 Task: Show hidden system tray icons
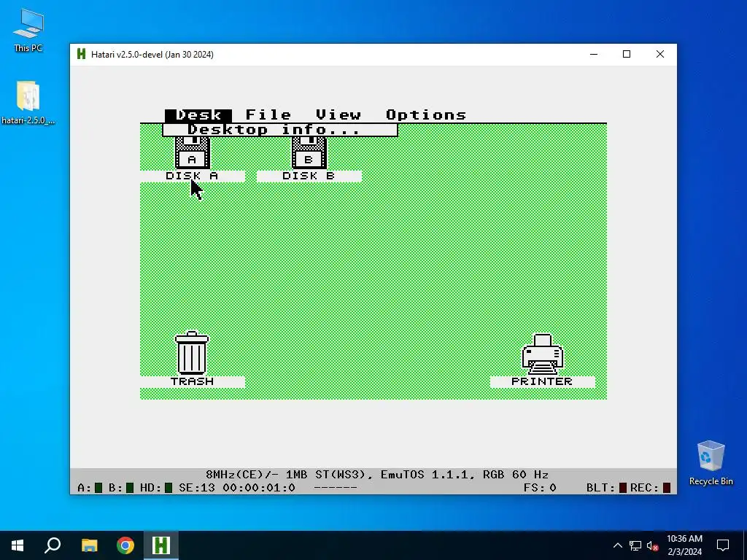click(x=617, y=545)
